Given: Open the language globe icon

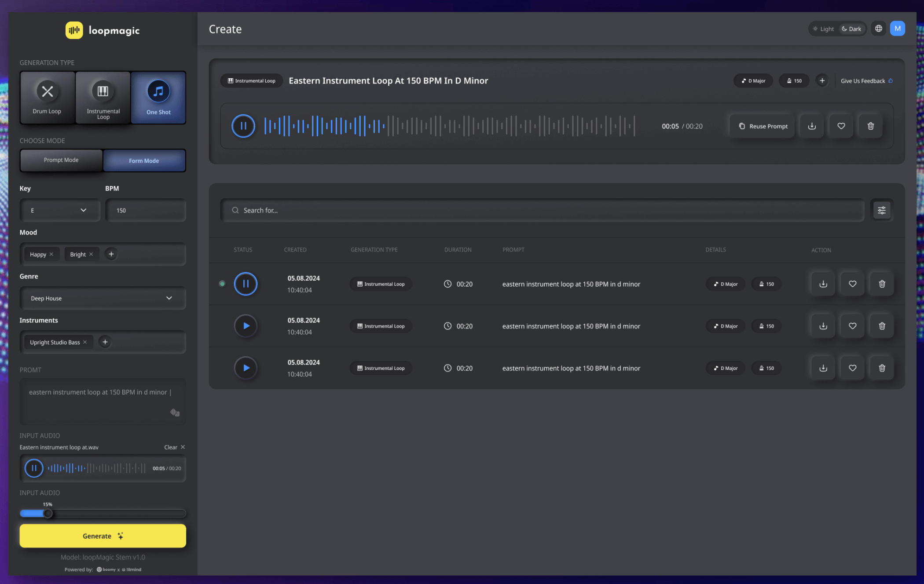Looking at the screenshot, I should tap(878, 29).
